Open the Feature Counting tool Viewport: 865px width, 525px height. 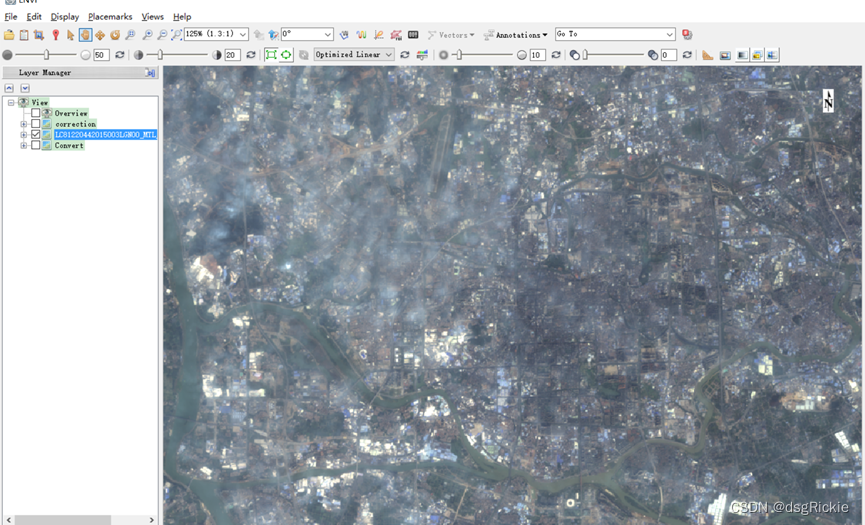(x=413, y=35)
